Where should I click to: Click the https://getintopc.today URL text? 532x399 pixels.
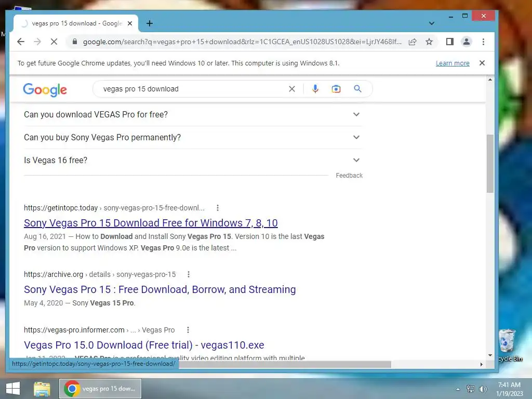tap(61, 208)
